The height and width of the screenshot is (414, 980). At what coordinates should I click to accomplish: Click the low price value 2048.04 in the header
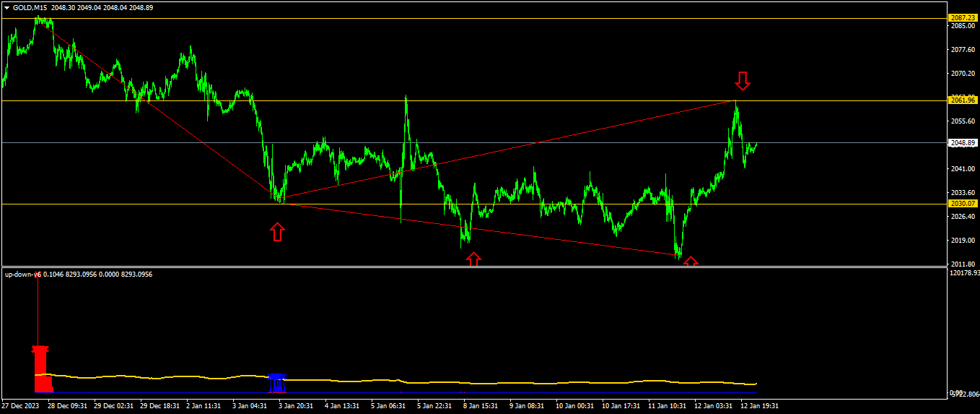coord(115,7)
